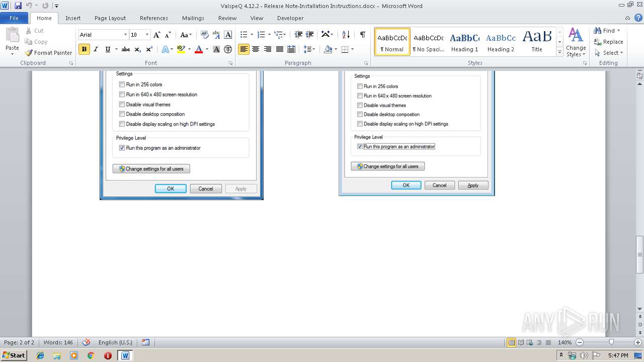The width and height of the screenshot is (644, 362).
Task: Grow font size with the large A icon
Action: tap(157, 35)
